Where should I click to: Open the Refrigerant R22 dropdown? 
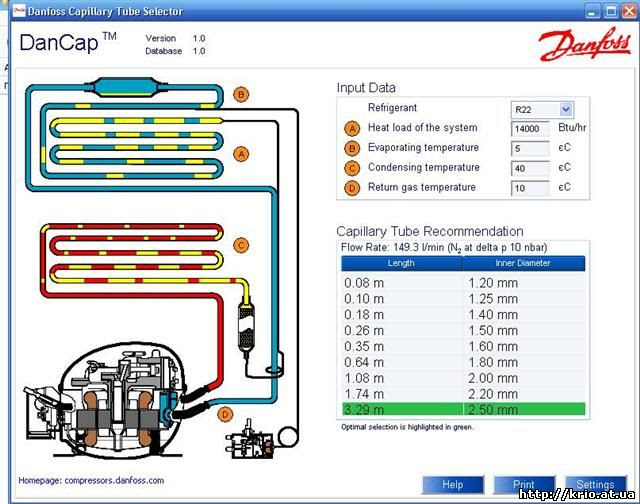coord(542,109)
